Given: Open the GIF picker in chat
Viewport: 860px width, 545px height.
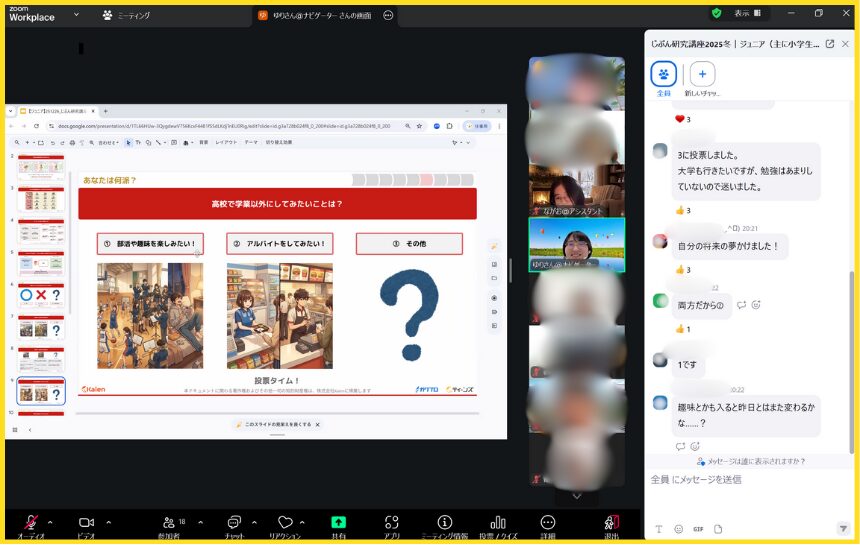Looking at the screenshot, I should coord(698,529).
